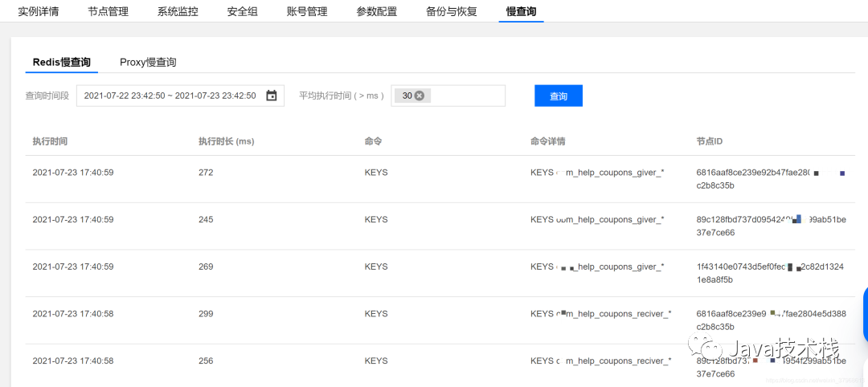868x387 pixels.
Task: Select the Redis慢查询 sub-tab
Action: 61,62
